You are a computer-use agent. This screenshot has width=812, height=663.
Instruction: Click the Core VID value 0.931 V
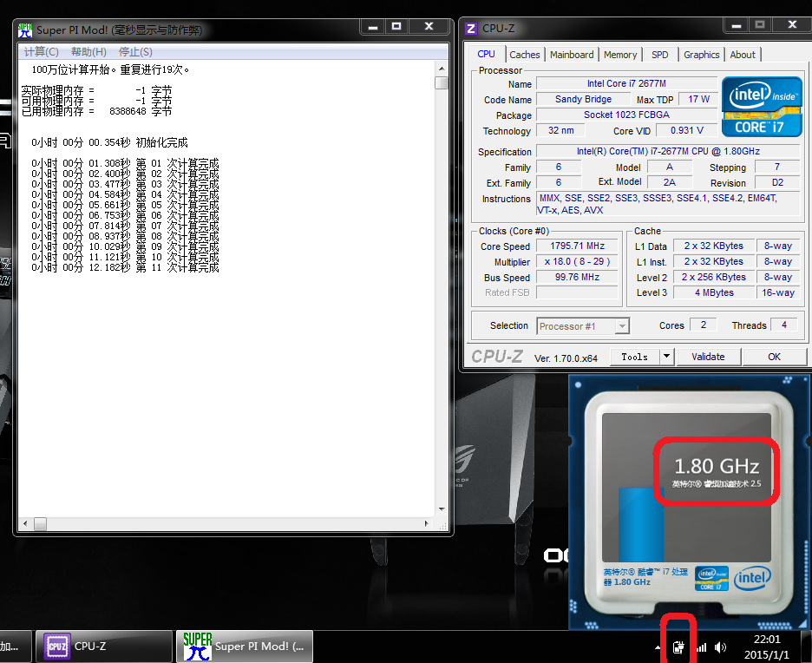pyautogui.click(x=687, y=130)
